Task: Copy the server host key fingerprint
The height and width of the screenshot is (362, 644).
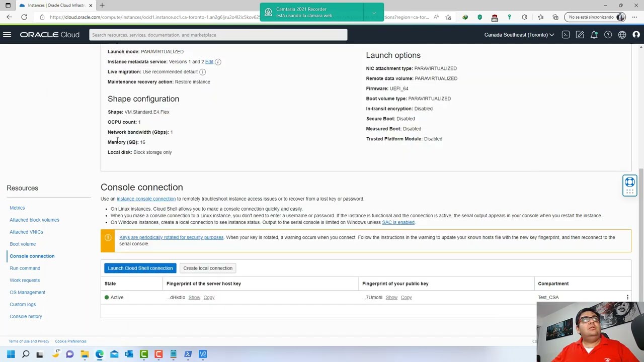Action: pos(209,297)
